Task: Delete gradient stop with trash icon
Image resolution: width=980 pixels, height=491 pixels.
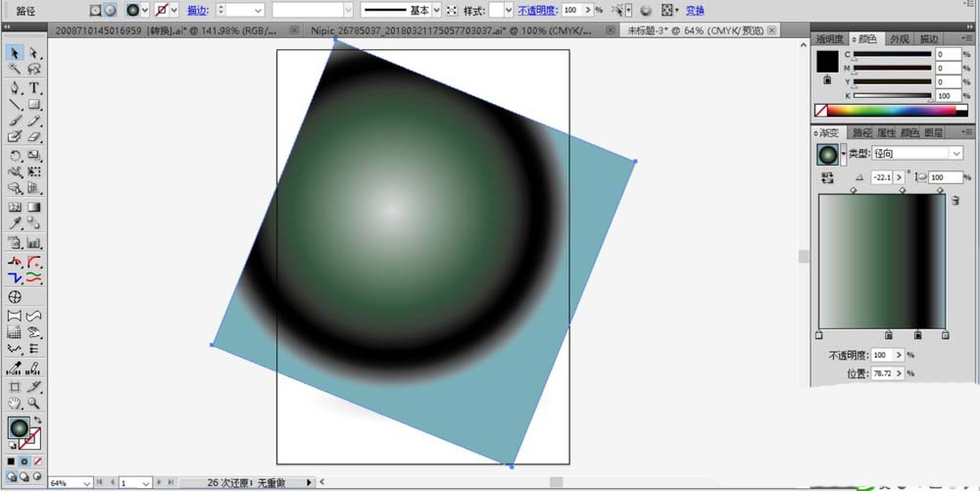Action: tap(955, 200)
